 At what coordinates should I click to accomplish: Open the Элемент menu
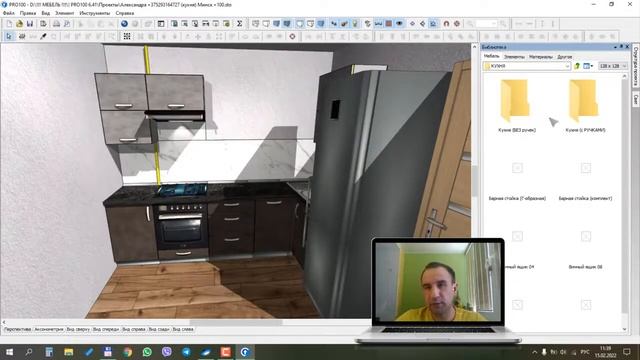point(64,13)
